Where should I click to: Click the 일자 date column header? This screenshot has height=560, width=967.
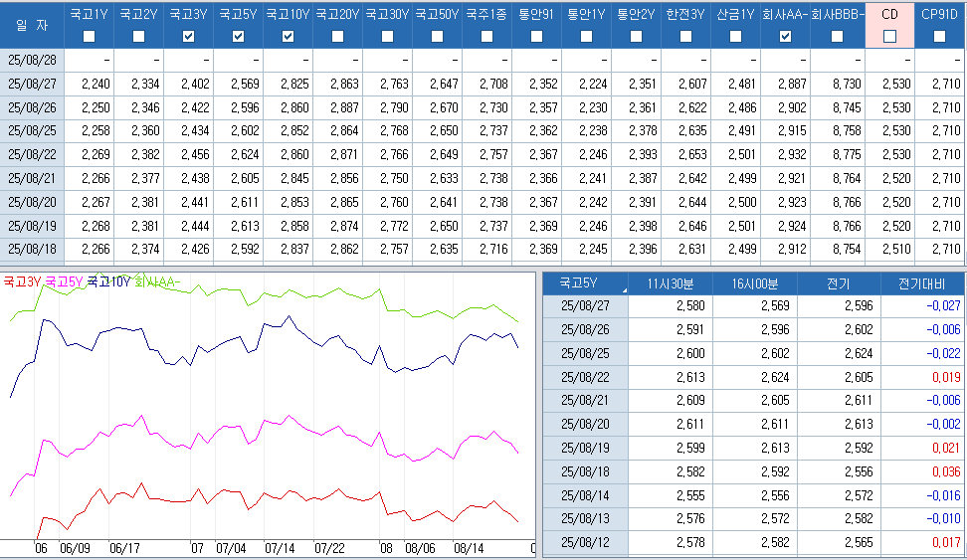[32, 24]
